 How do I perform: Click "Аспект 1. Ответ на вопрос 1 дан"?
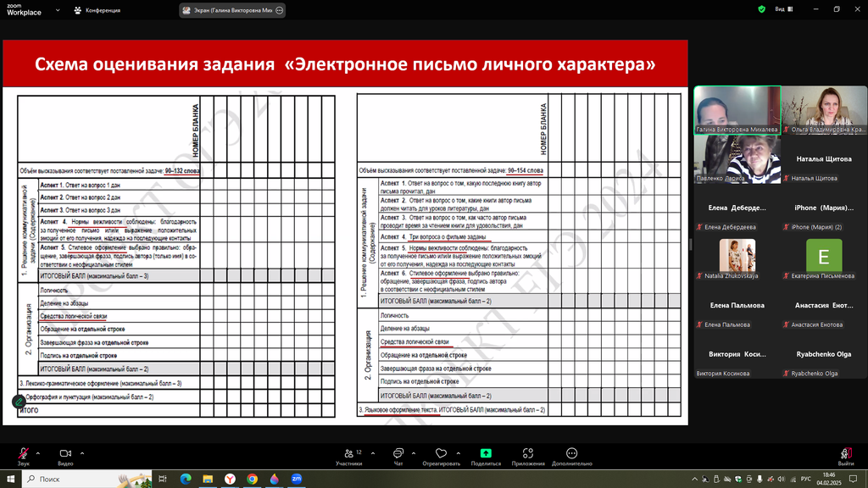point(80,185)
